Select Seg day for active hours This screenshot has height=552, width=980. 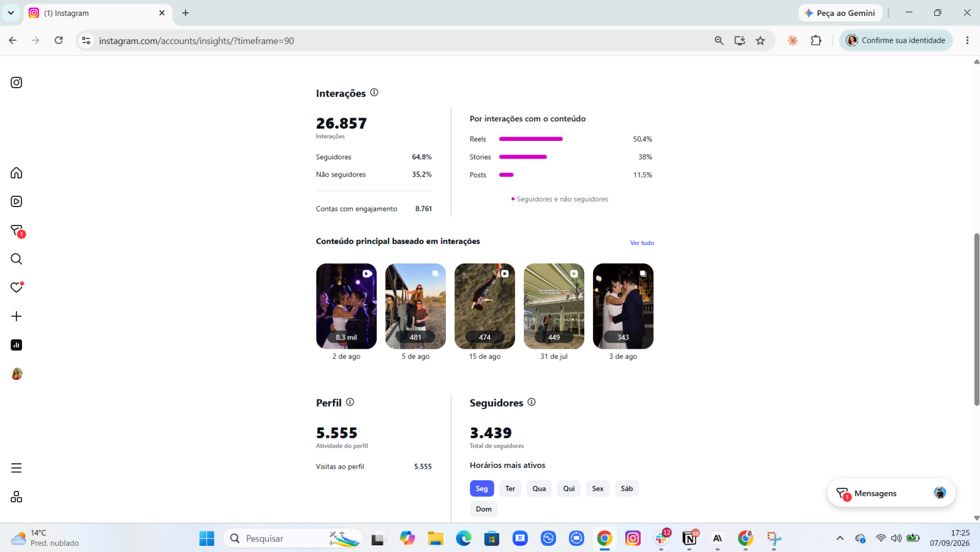(482, 488)
